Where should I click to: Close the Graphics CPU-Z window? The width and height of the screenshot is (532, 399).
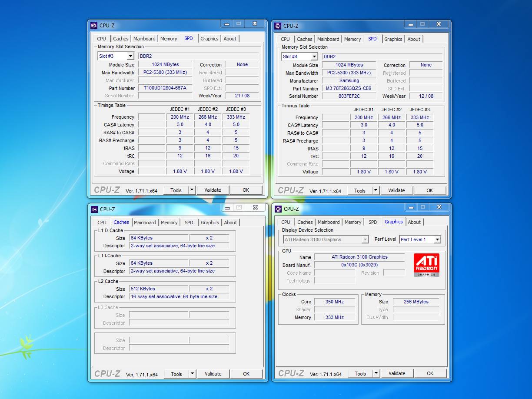(x=439, y=207)
